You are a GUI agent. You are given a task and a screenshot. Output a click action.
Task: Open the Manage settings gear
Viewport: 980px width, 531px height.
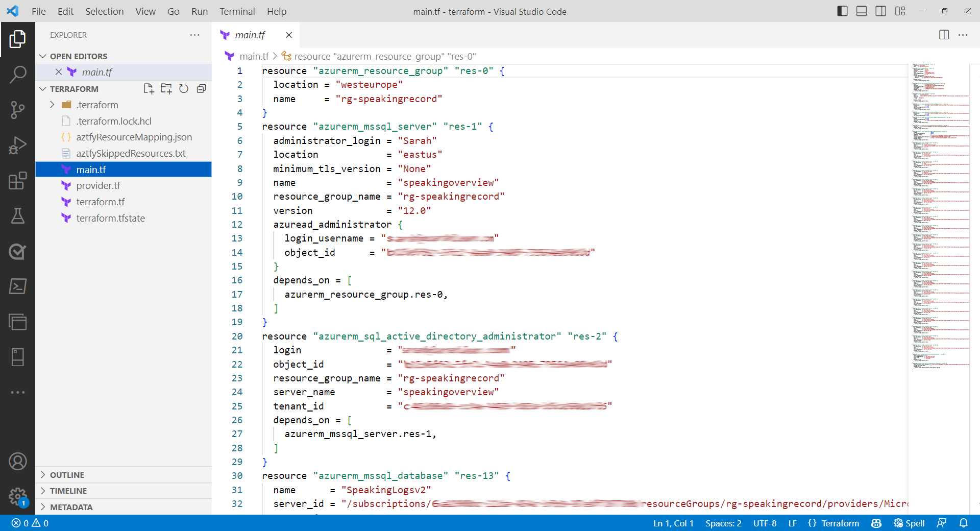coord(18,496)
